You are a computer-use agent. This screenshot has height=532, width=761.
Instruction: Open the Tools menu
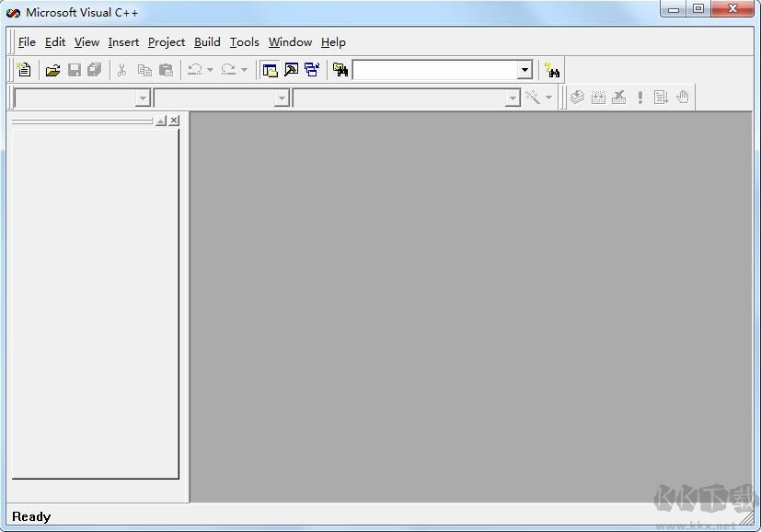point(244,41)
